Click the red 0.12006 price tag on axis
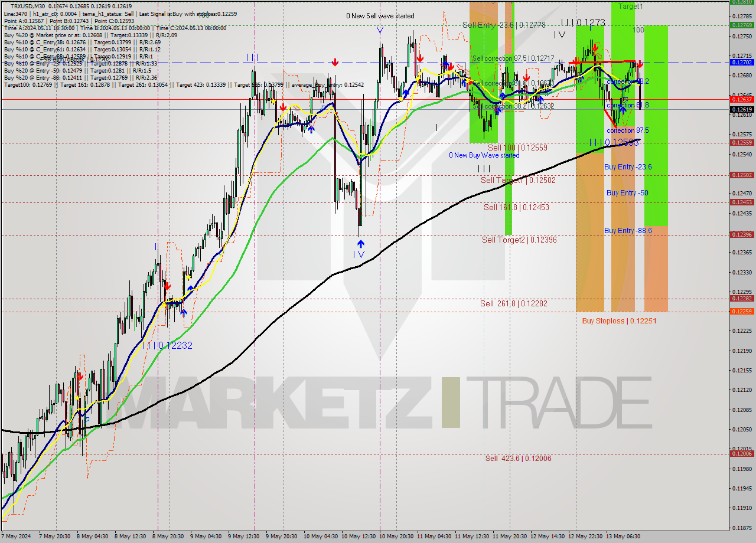Screen dimensions: 756x543 [742, 453]
